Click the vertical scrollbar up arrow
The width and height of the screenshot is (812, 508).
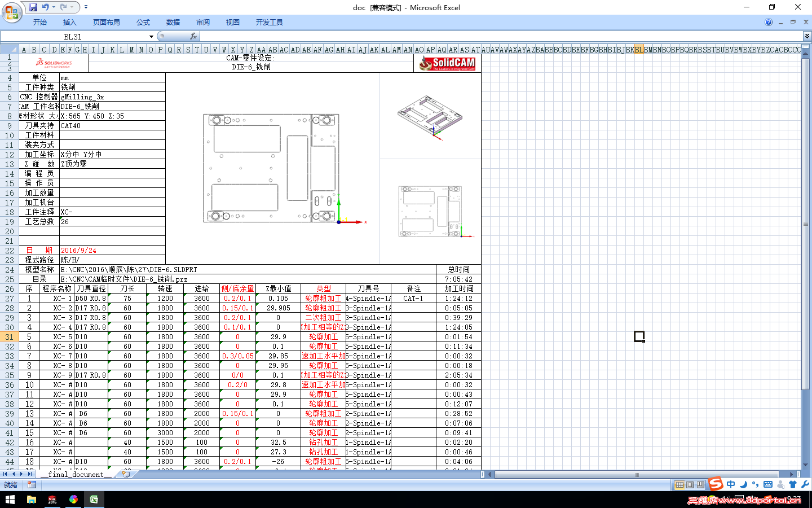point(805,55)
